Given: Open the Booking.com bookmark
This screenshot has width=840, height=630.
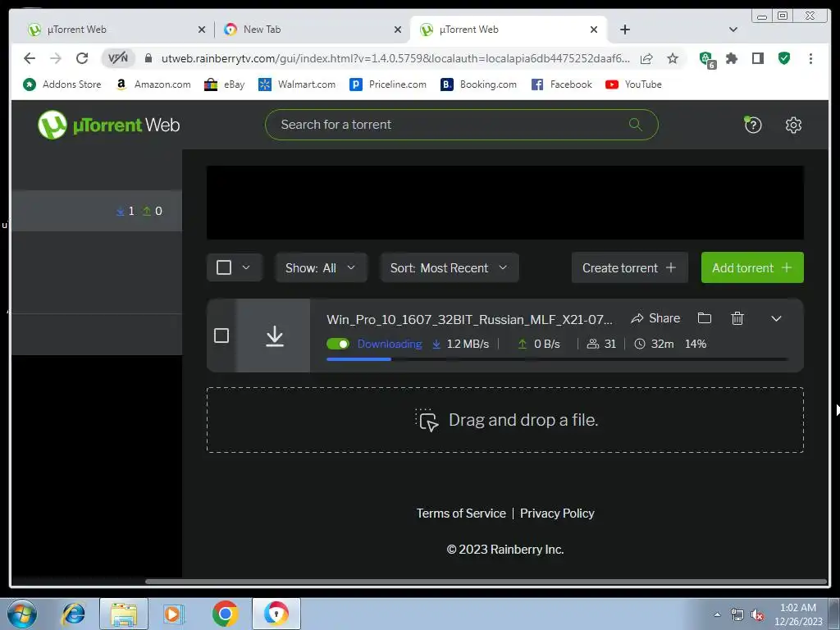Looking at the screenshot, I should pos(479,84).
